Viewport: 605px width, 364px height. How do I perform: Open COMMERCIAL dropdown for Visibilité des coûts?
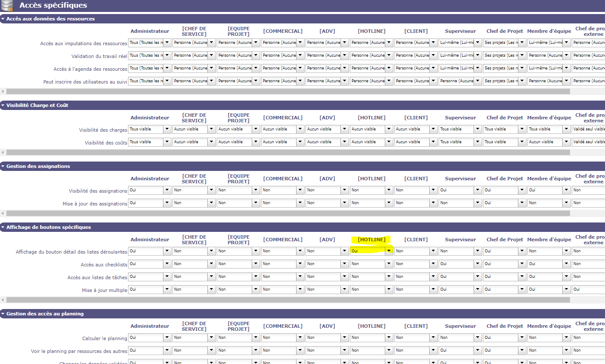(x=300, y=142)
